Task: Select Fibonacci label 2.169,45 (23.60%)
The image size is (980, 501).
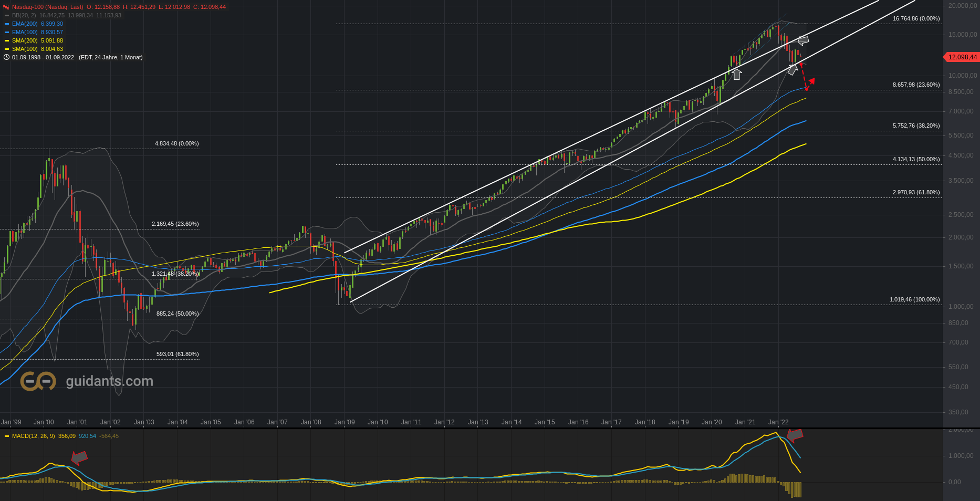Action: click(175, 224)
